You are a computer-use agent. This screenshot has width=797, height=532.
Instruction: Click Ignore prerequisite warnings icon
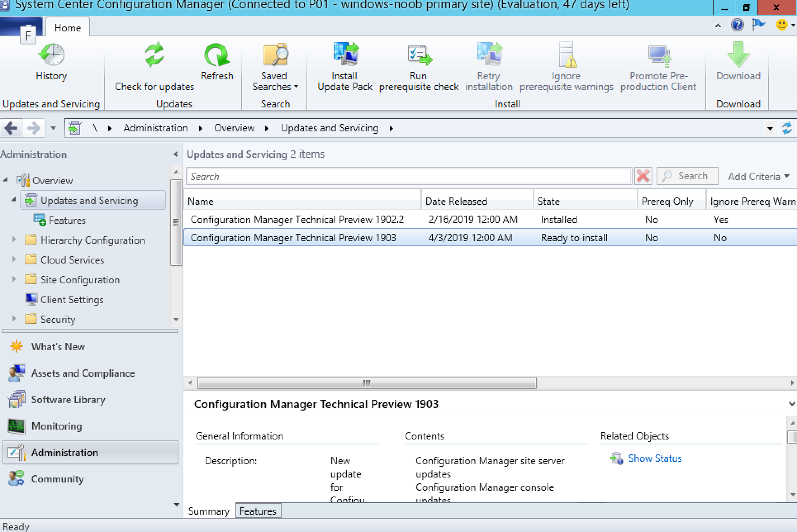coord(567,55)
